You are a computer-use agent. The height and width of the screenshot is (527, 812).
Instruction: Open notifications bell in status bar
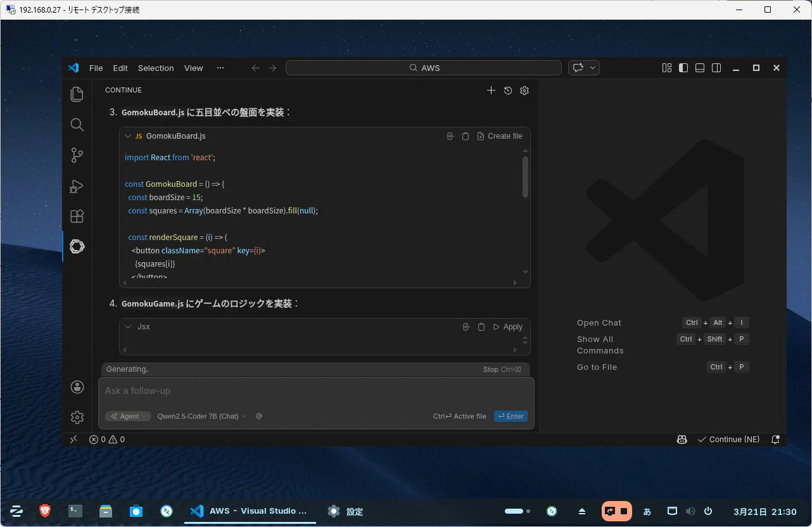[775, 439]
